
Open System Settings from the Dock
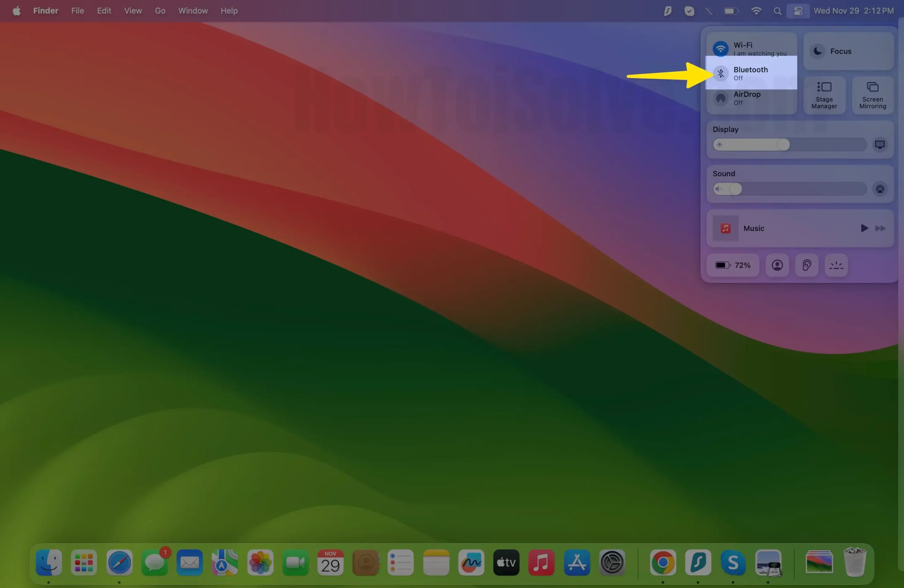click(x=612, y=562)
